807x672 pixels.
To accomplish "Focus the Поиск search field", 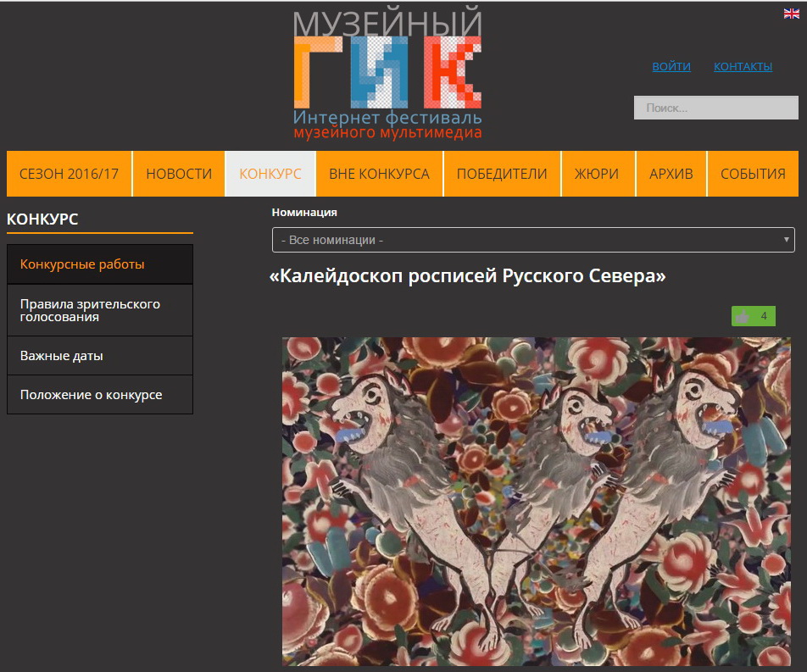I will [x=716, y=108].
